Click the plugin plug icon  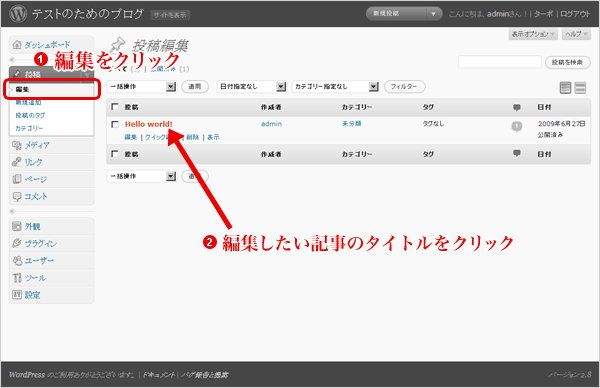click(x=16, y=243)
